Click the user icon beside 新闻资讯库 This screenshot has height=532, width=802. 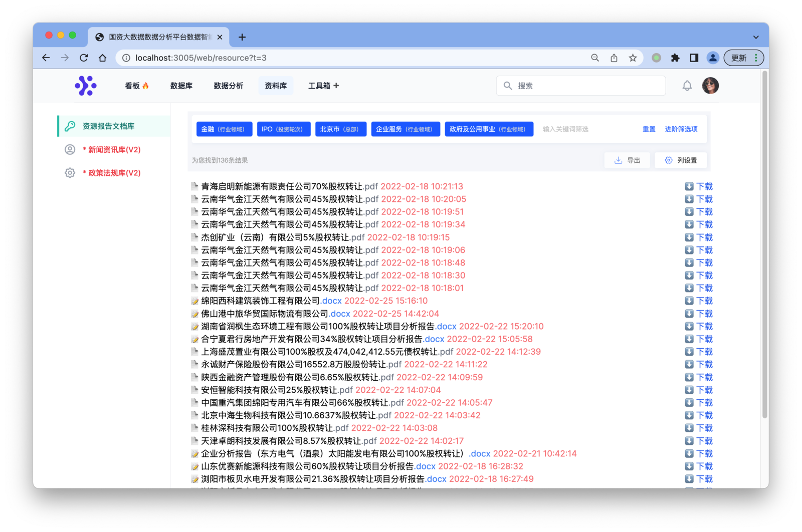(x=70, y=150)
